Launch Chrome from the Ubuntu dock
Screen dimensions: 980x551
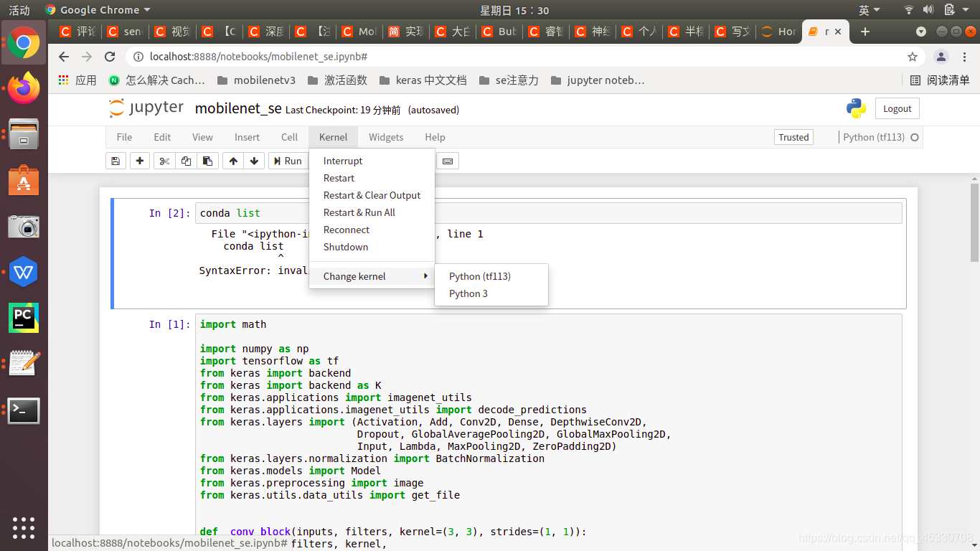[x=24, y=43]
